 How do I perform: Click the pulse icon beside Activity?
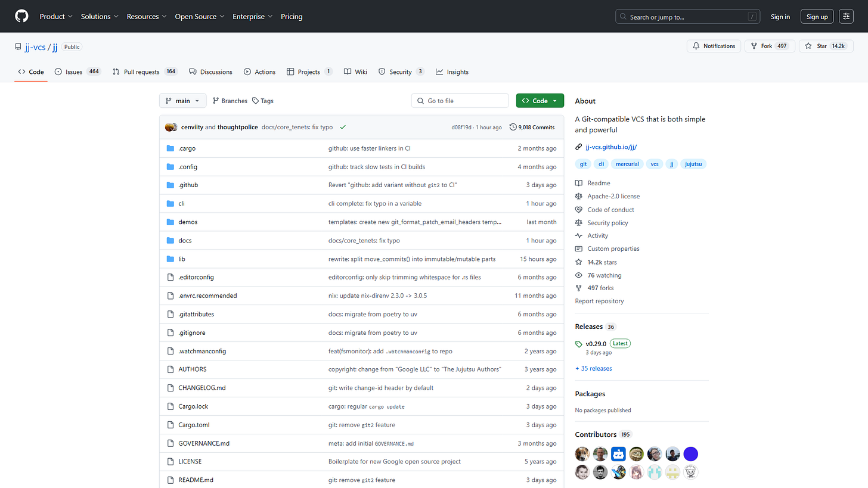[579, 236]
